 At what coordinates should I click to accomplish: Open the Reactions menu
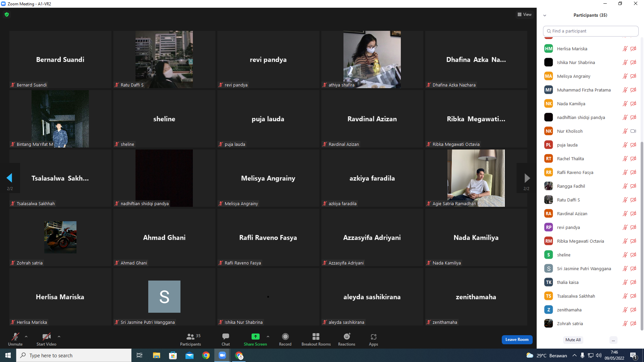coord(346,339)
